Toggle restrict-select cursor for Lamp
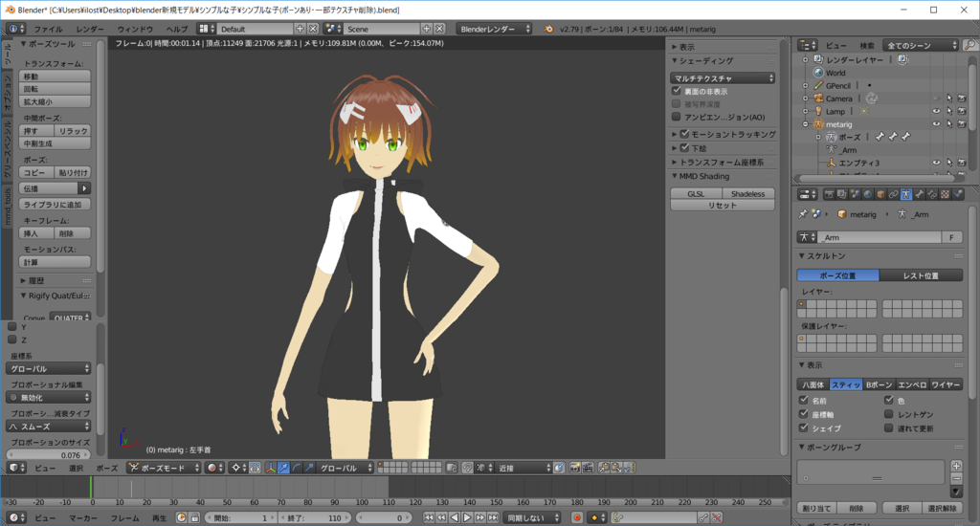Image resolution: width=980 pixels, height=526 pixels. click(949, 111)
